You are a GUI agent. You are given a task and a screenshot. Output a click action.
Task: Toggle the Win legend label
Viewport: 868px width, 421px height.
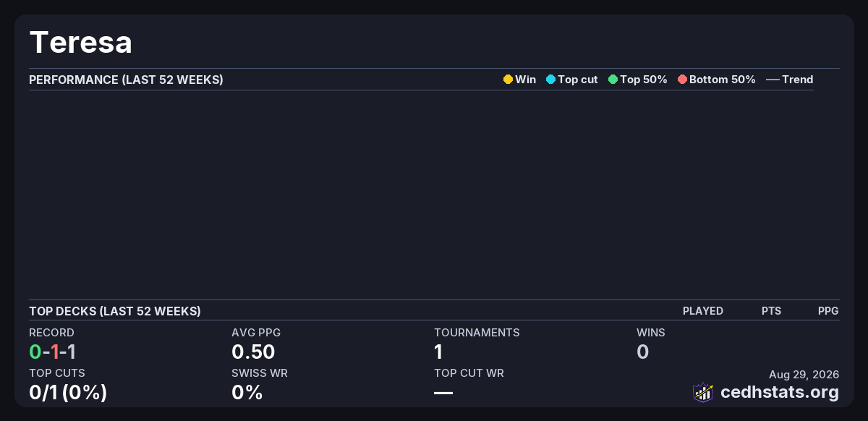point(526,80)
